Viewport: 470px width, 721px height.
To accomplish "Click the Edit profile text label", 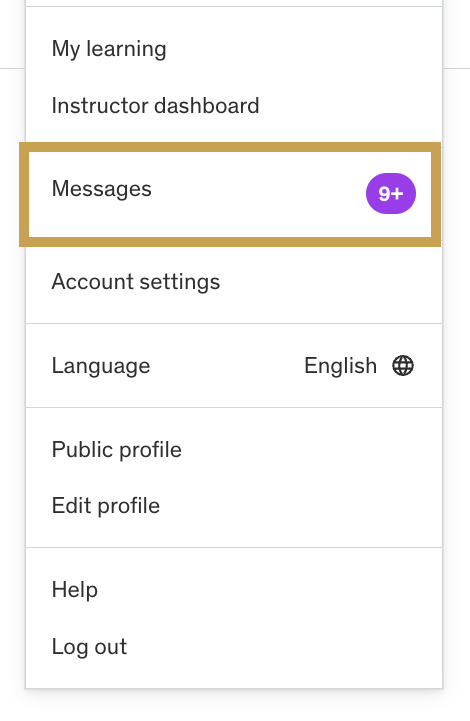I will click(106, 506).
